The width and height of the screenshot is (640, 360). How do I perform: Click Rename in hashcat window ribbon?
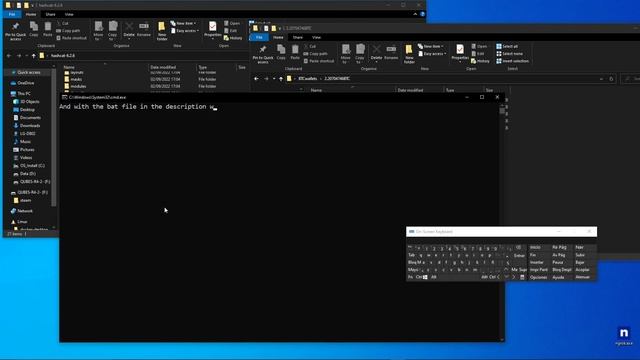point(144,29)
